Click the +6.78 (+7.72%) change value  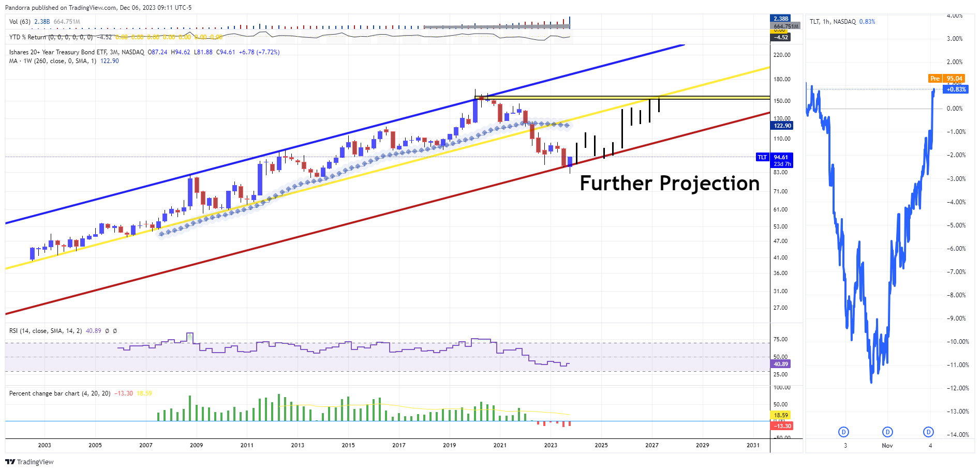point(259,52)
